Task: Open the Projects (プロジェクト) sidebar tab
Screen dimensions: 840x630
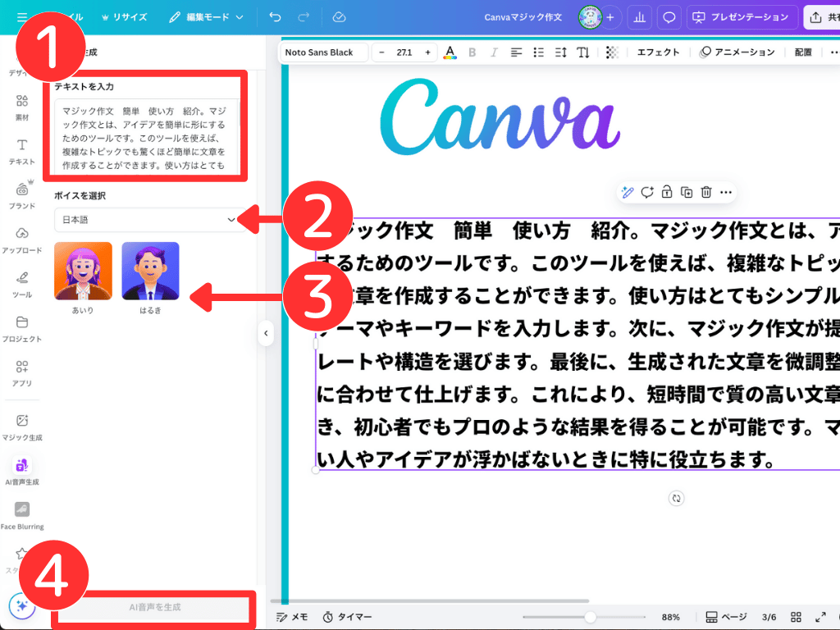Action: pos(22,329)
